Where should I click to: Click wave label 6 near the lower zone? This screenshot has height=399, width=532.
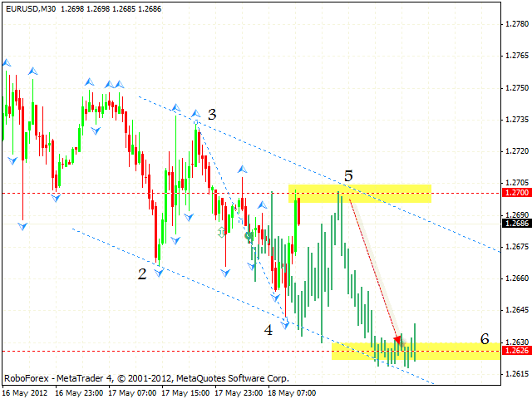(x=485, y=338)
